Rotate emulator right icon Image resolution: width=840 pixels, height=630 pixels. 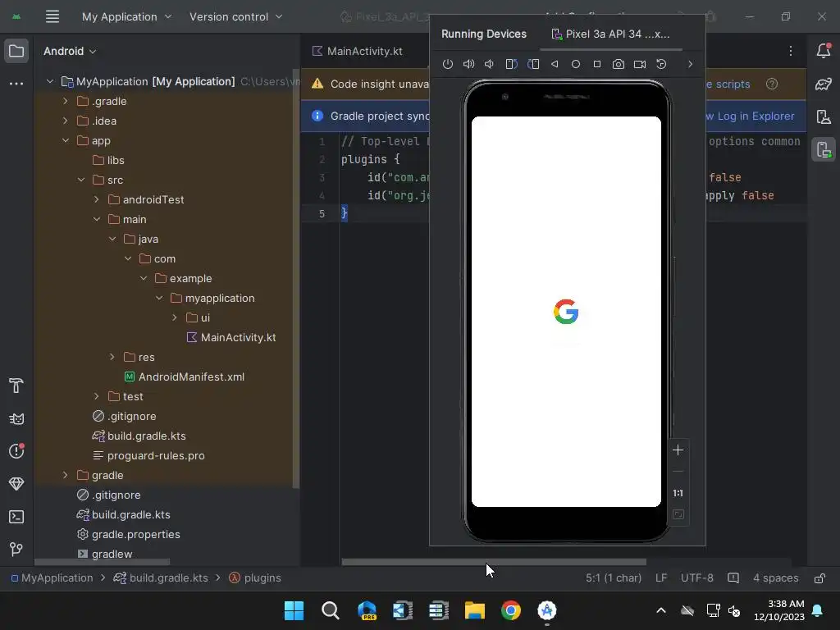pos(533,64)
